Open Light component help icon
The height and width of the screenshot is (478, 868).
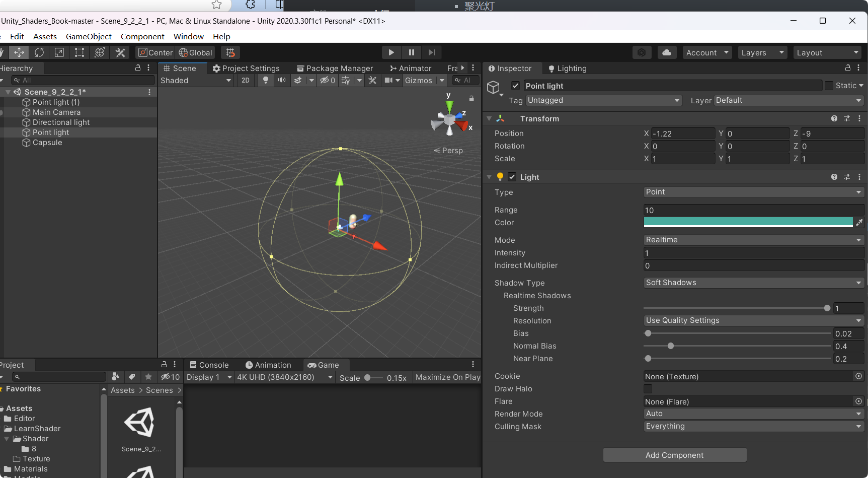point(834,177)
